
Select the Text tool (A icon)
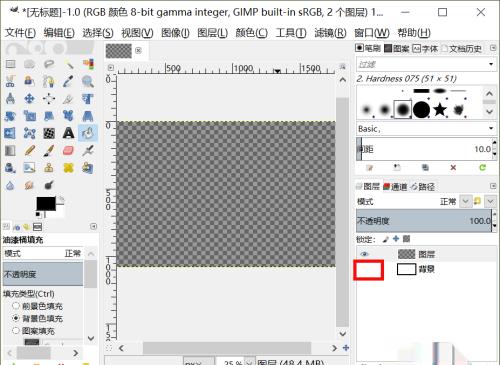pyautogui.click(x=68, y=133)
